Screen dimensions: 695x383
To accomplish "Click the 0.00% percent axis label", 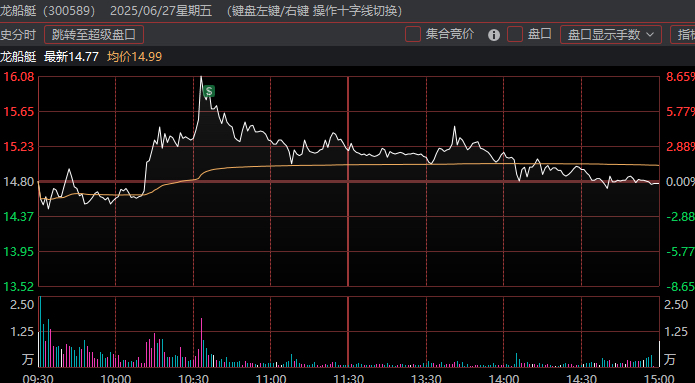I will 680,182.
